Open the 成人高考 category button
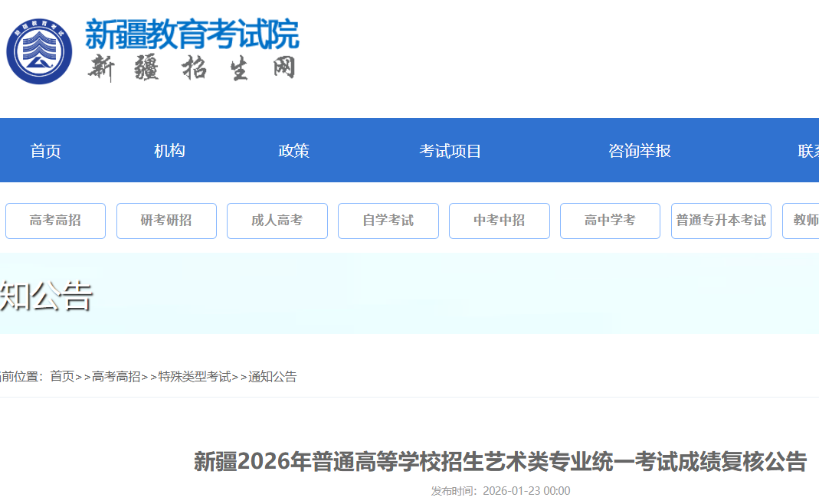This screenshot has height=504, width=819. point(277,221)
